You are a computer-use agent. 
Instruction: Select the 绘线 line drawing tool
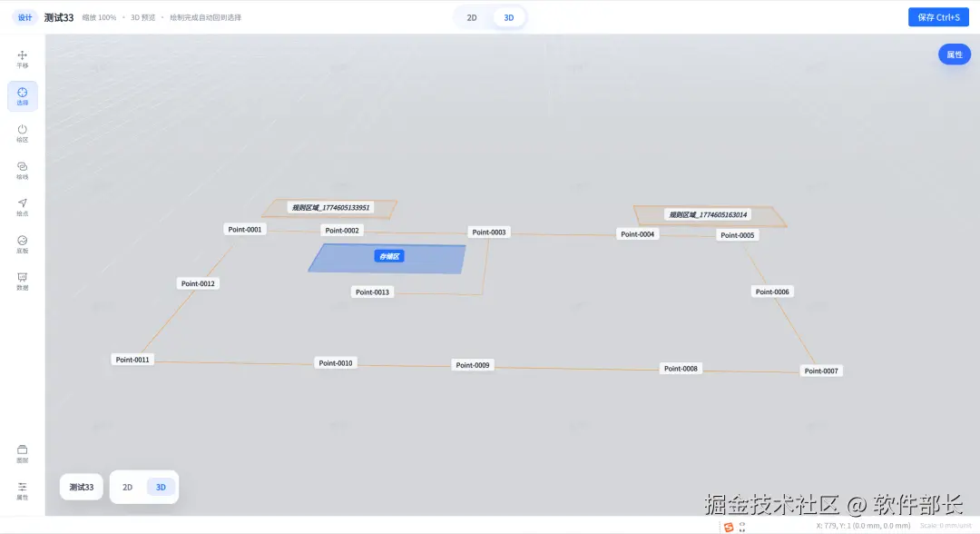(x=23, y=169)
